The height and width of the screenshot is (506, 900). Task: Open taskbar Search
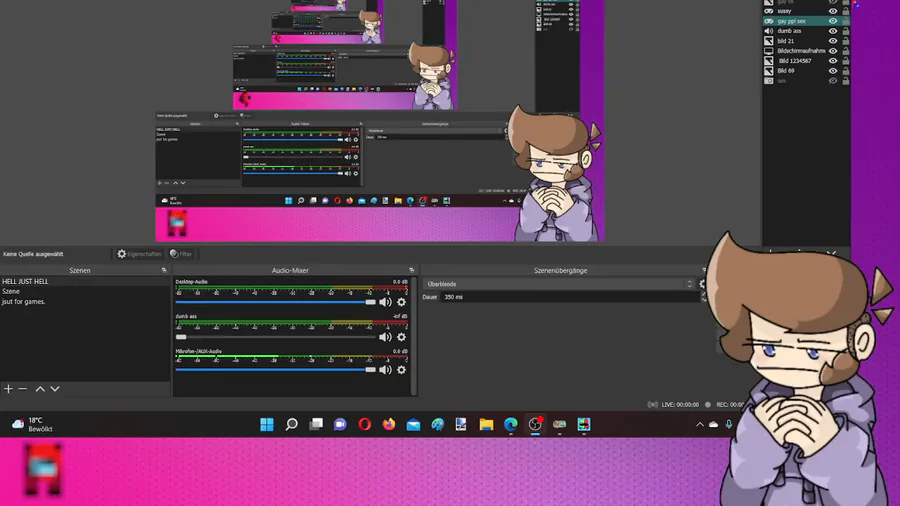[292, 424]
